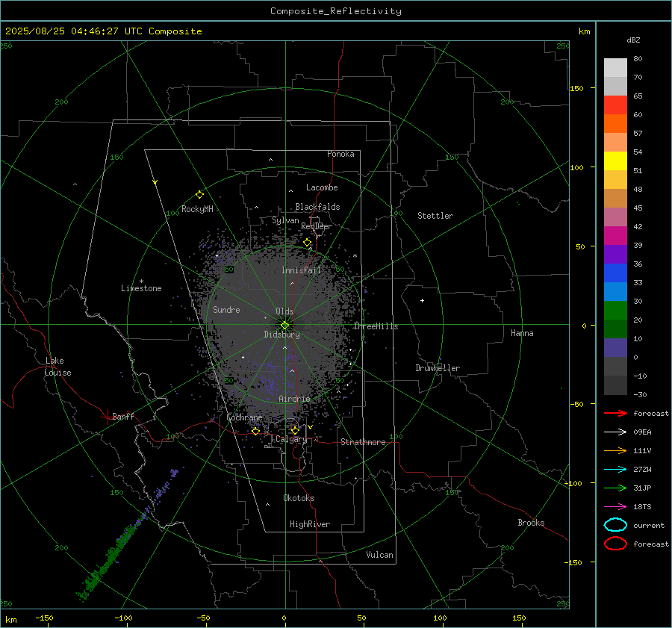Select the Hanna town label
Image resolution: width=672 pixels, height=628 pixels.
pos(522,332)
